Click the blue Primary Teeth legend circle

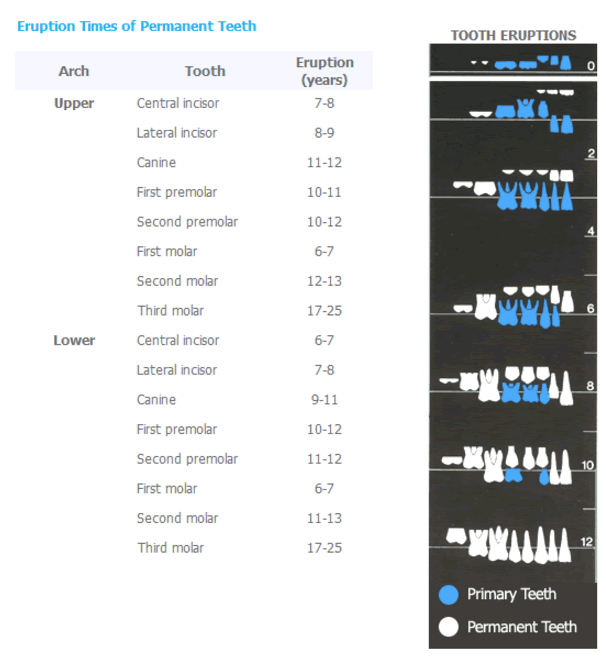pos(448,595)
